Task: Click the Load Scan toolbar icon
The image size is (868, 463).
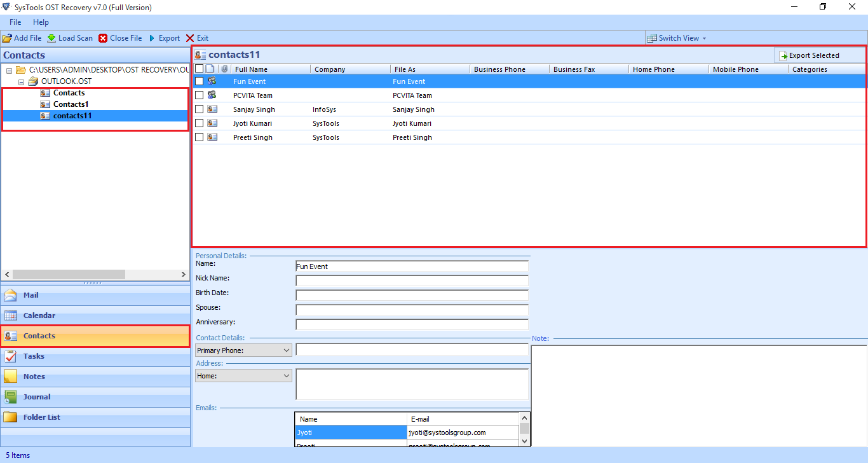Action: point(51,38)
